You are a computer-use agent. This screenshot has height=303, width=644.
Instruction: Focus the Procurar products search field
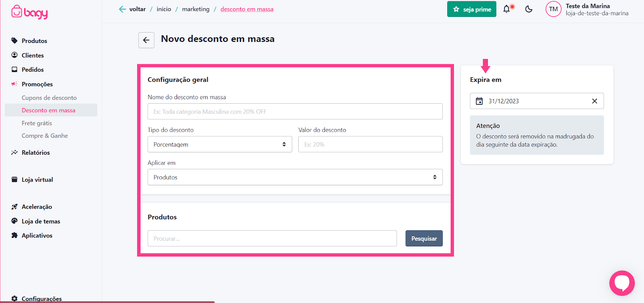pyautogui.click(x=272, y=238)
